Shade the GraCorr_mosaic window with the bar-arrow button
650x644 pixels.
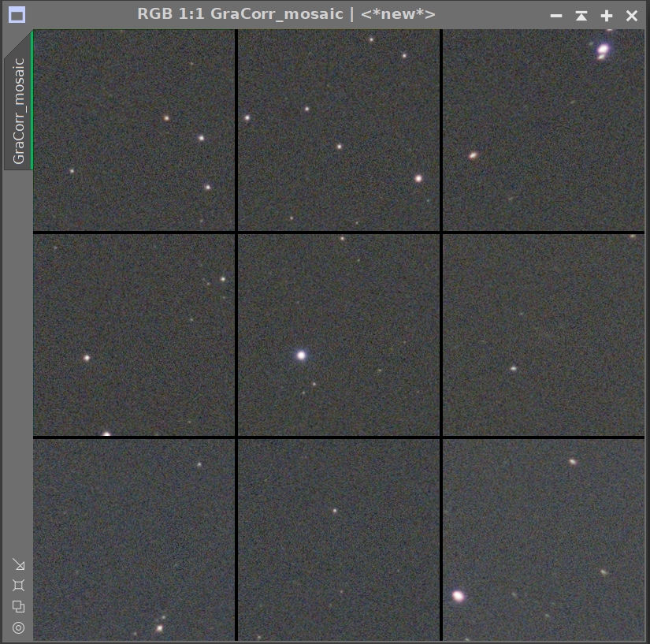pos(581,16)
